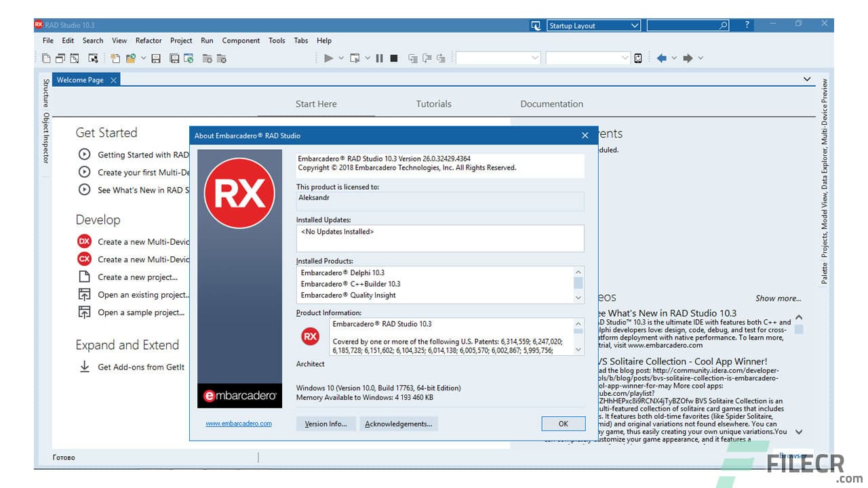
Task: Click the Pause program icon
Action: (x=380, y=58)
